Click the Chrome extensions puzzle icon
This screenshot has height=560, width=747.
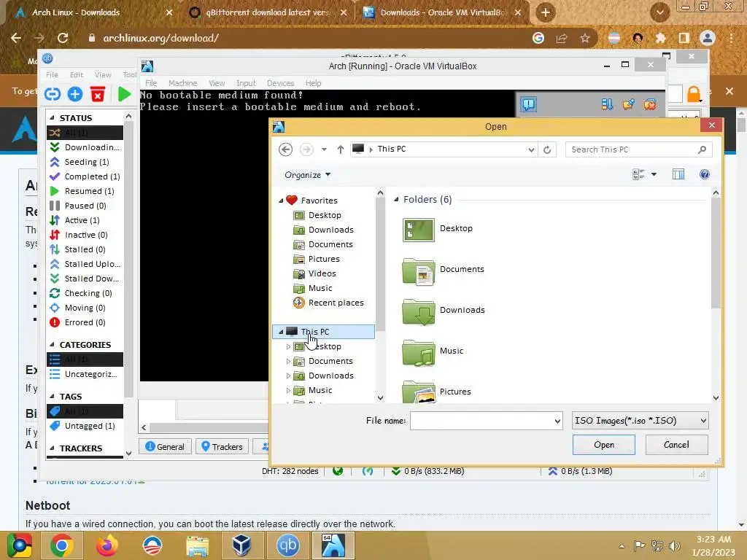660,38
